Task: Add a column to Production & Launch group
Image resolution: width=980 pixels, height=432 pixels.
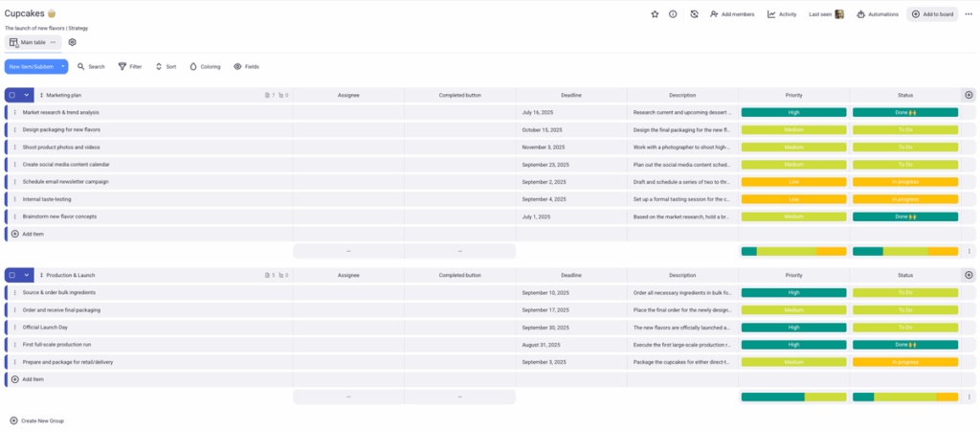Action: click(969, 275)
